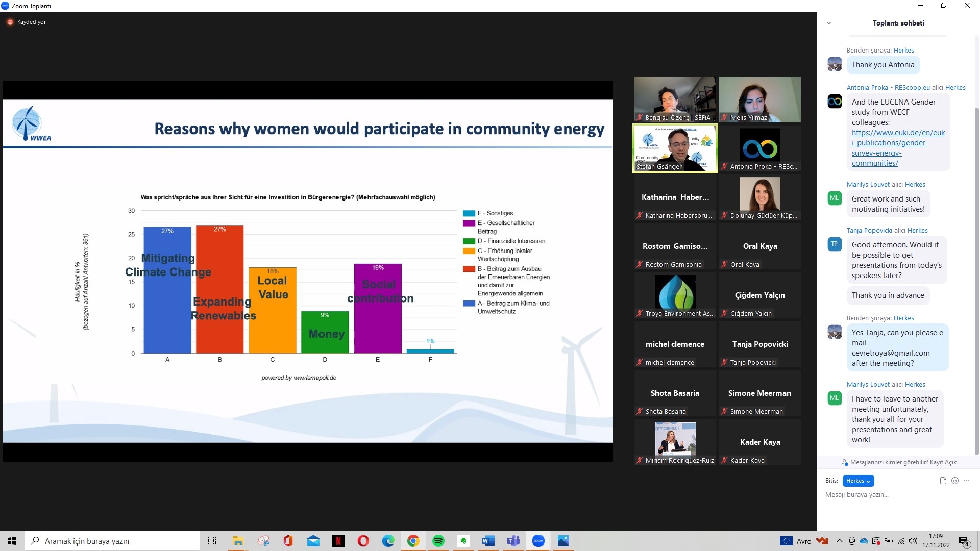Open File Explorer from the taskbar
This screenshot has height=551, width=980.
[238, 541]
